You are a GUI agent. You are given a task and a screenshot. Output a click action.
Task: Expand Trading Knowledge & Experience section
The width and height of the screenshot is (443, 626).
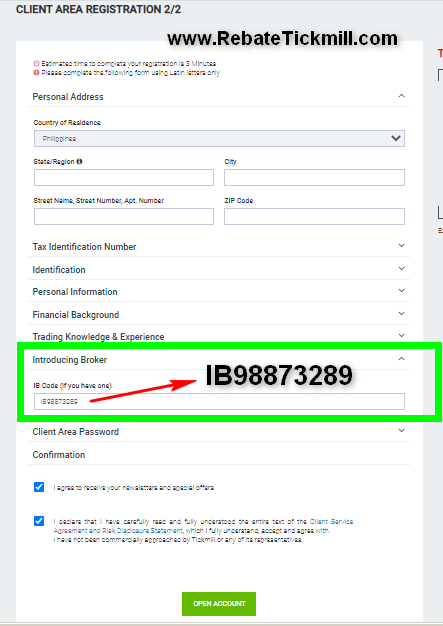point(219,337)
